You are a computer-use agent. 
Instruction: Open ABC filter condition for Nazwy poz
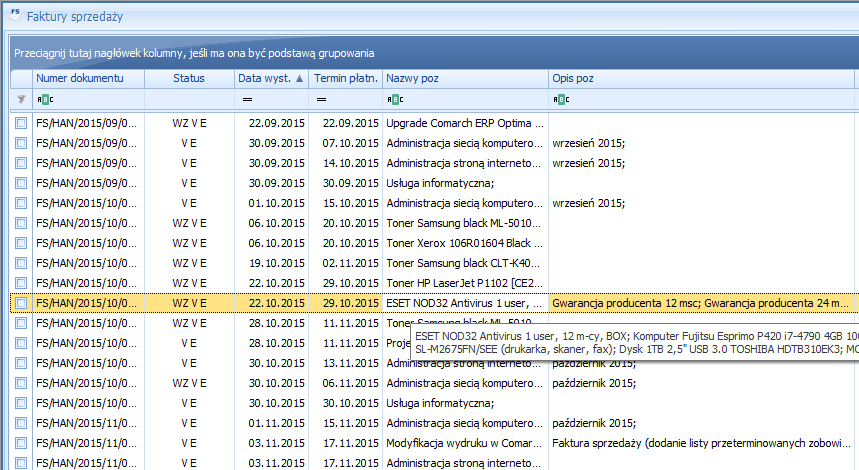coord(395,99)
